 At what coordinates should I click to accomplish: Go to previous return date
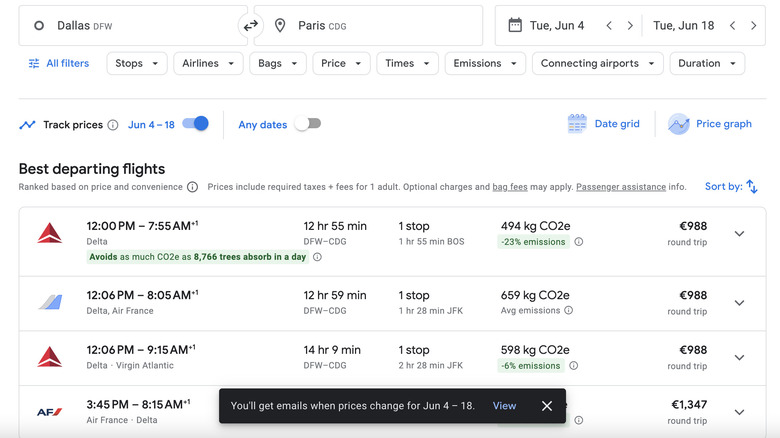[733, 26]
